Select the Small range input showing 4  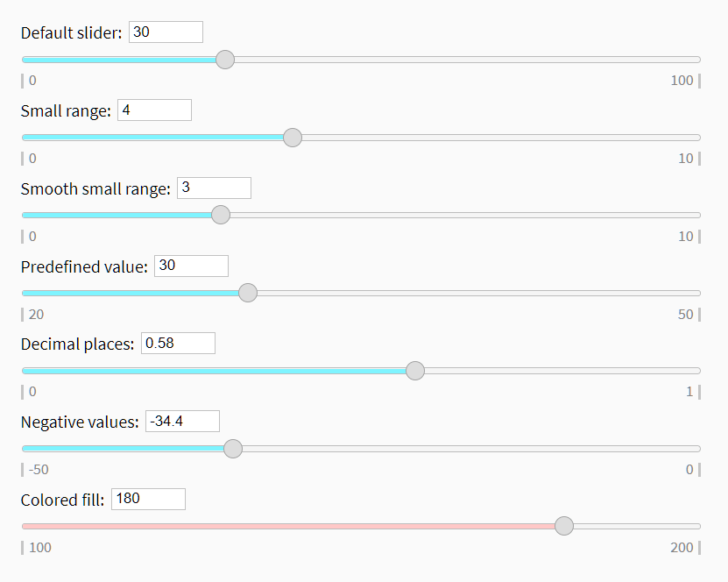pyautogui.click(x=154, y=110)
